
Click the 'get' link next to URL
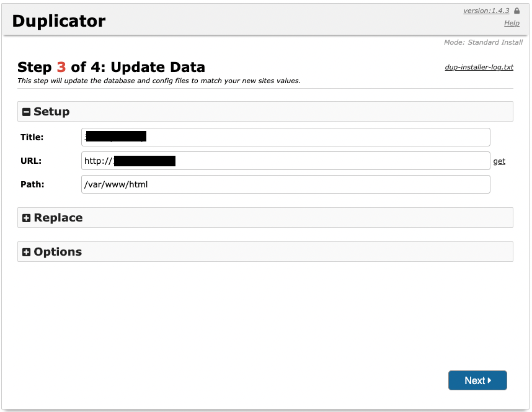click(x=499, y=161)
